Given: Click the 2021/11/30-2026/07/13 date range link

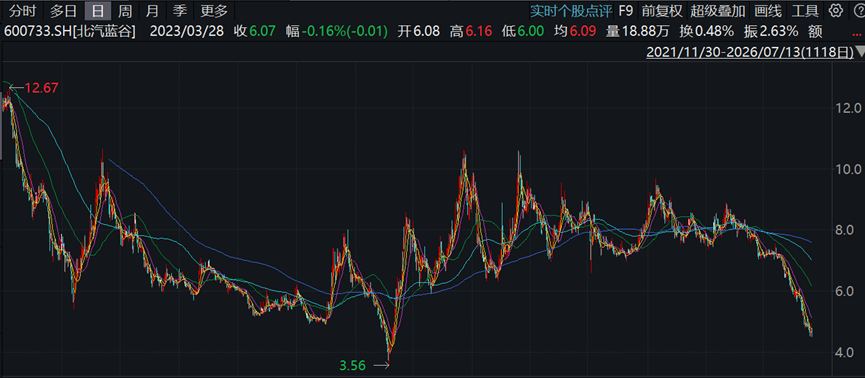Looking at the screenshot, I should point(750,52).
